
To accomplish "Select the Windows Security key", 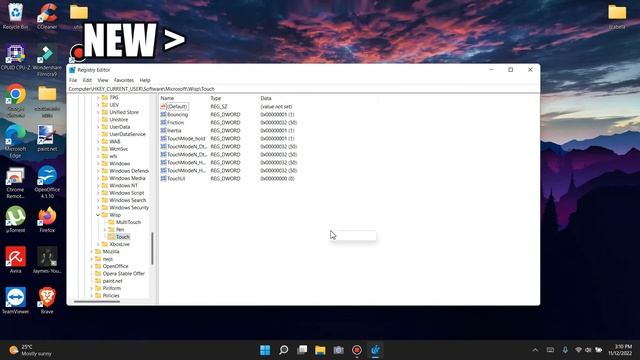I will click(x=129, y=208).
